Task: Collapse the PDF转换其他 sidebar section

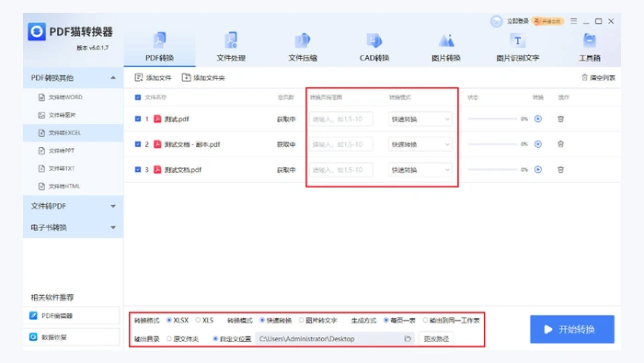Action: pyautogui.click(x=73, y=78)
